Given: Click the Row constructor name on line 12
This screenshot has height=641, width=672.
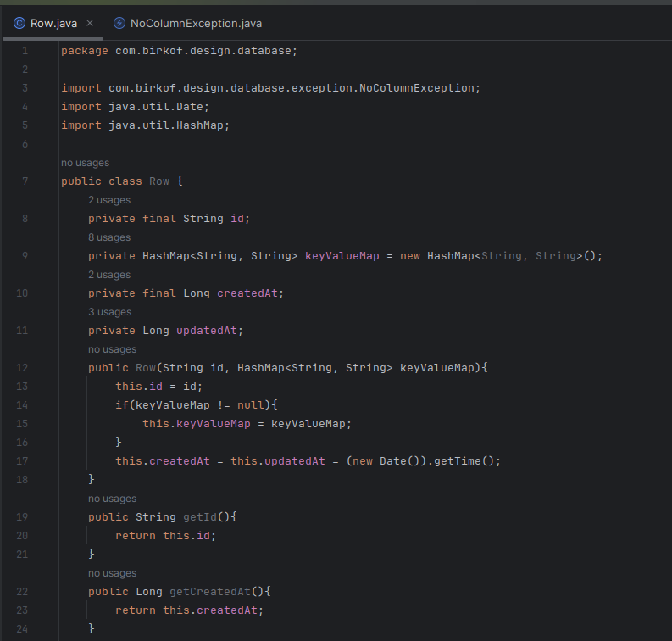Looking at the screenshot, I should coord(146,368).
